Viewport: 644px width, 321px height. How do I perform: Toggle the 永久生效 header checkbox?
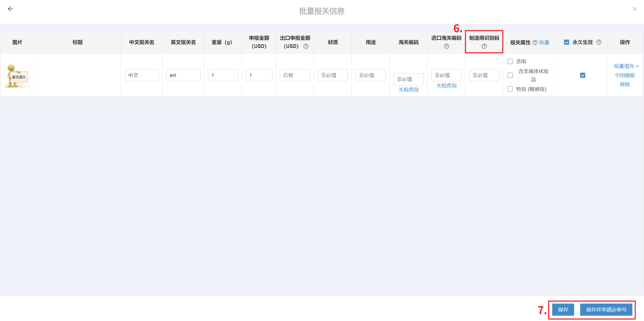tap(567, 42)
